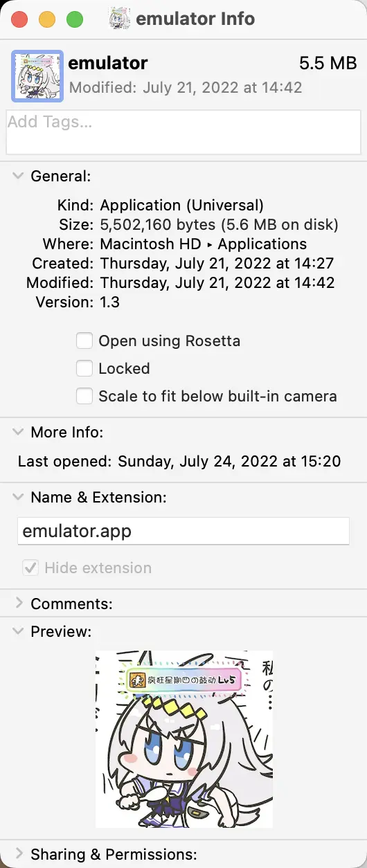Collapse the More Info section
367x868 pixels.
18,432
